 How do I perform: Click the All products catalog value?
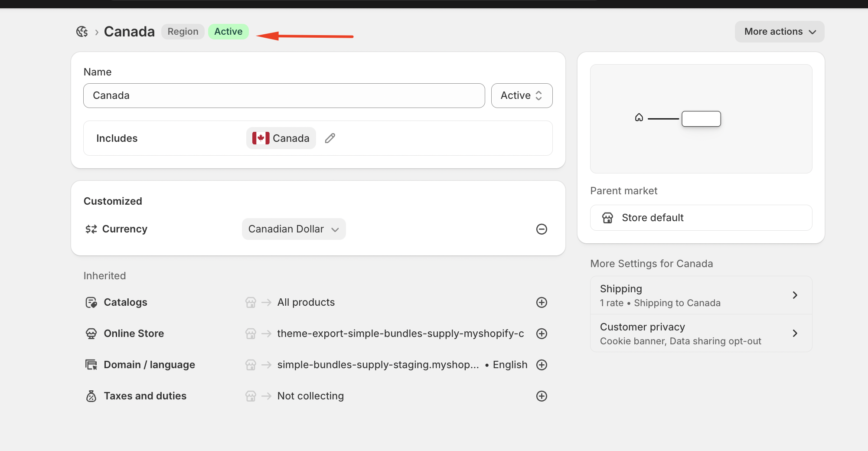pos(306,302)
